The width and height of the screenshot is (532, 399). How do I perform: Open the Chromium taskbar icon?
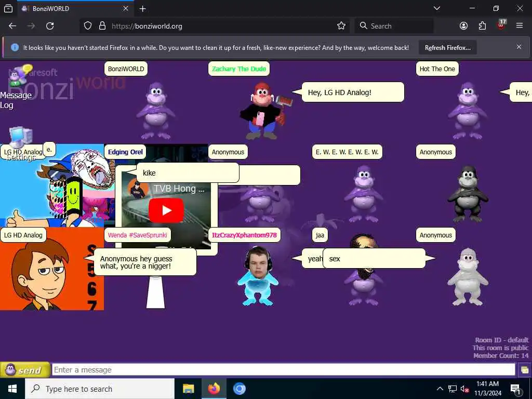tap(239, 389)
